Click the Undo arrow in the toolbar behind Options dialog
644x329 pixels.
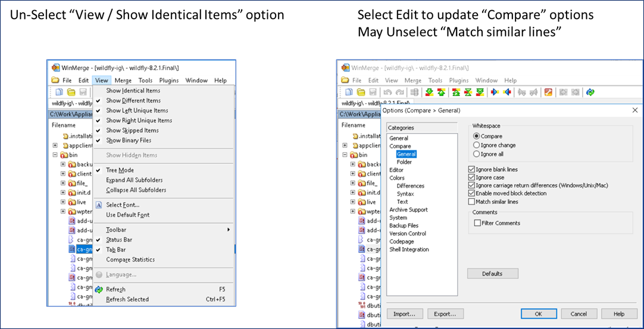pos(387,92)
